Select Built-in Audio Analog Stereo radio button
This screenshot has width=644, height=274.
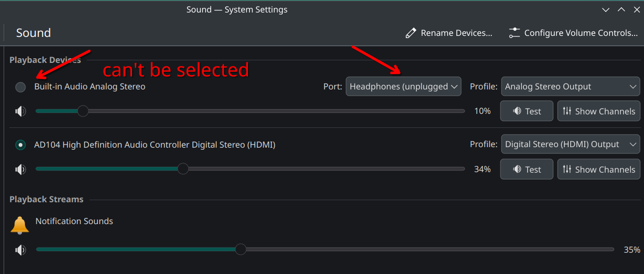[x=21, y=87]
